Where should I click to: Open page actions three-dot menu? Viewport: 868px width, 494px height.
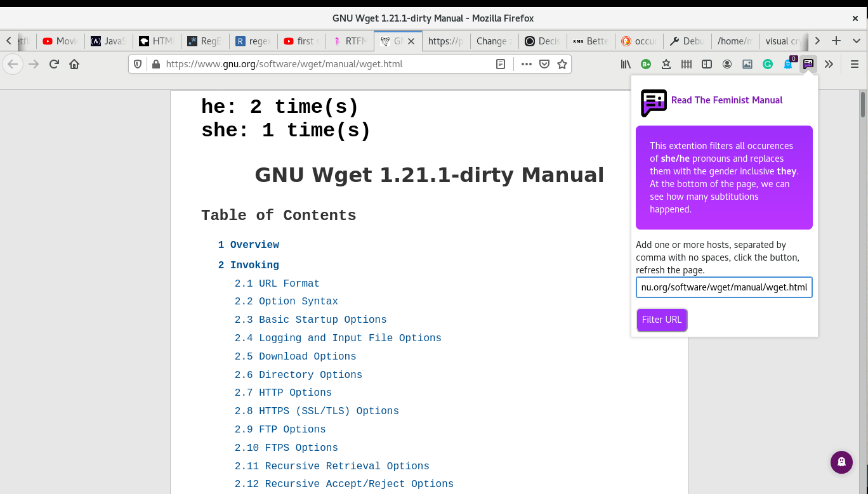pyautogui.click(x=527, y=64)
